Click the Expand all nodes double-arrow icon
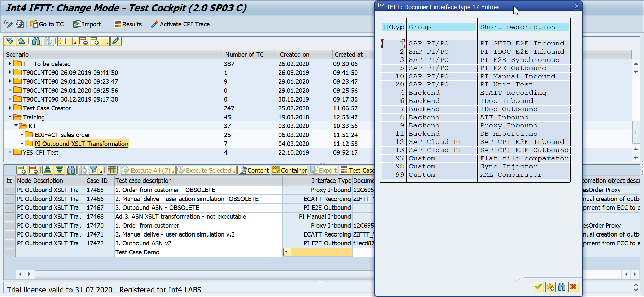Viewport: 644px width, 297px height. pos(10,41)
